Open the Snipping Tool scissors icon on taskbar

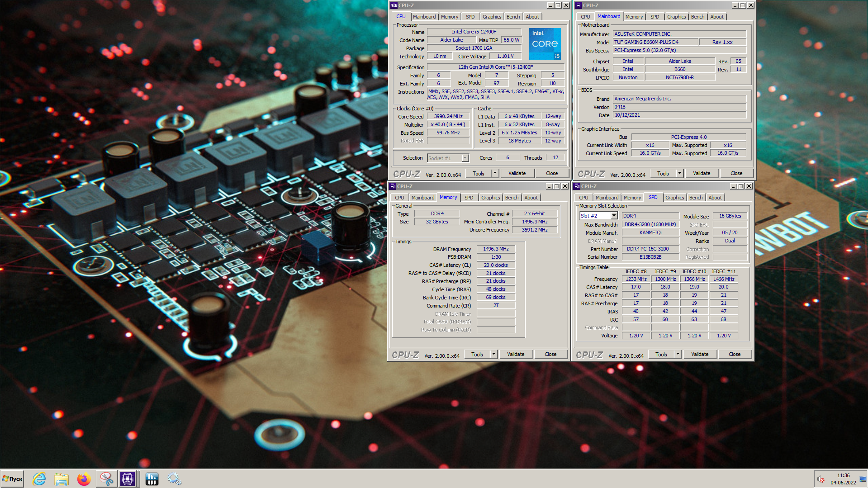click(106, 479)
